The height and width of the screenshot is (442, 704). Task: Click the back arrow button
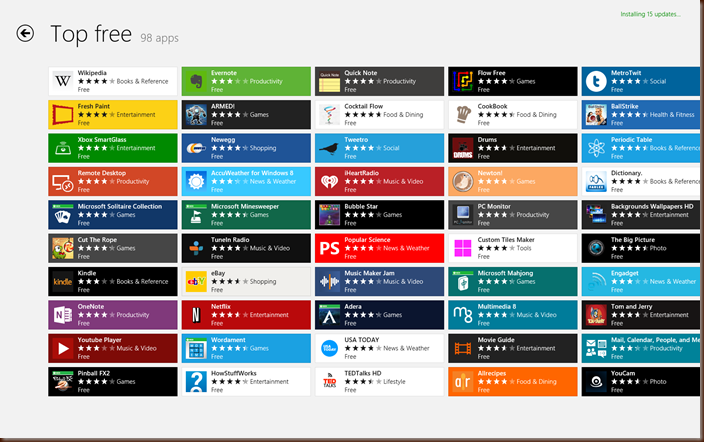[25, 34]
